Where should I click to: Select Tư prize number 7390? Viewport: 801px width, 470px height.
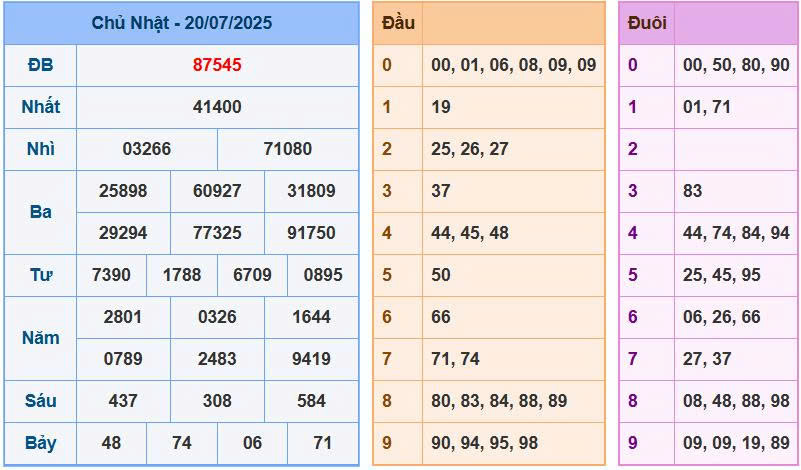pos(111,274)
